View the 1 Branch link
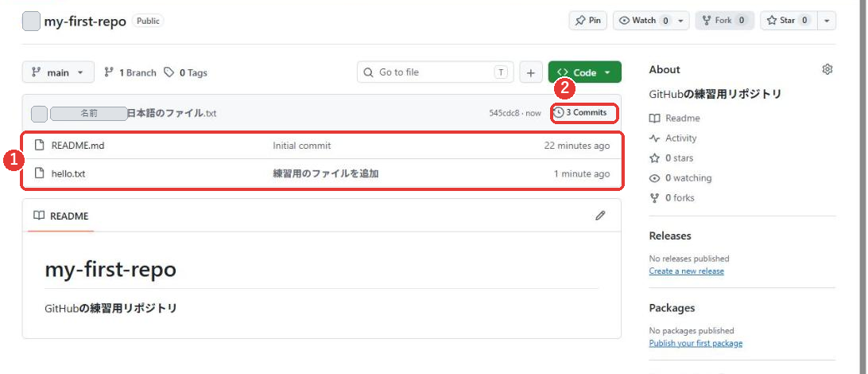Image resolution: width=868 pixels, height=374 pixels. coord(130,72)
